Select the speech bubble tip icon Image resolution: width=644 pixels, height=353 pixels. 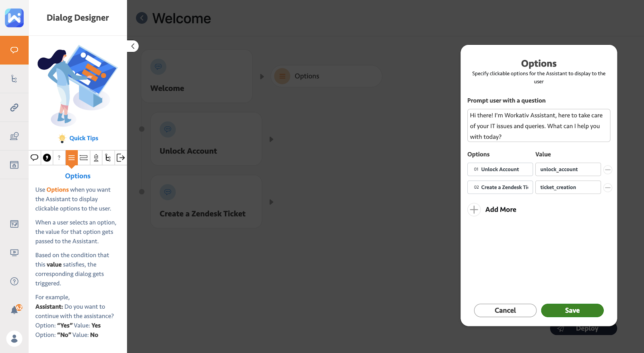tap(35, 158)
